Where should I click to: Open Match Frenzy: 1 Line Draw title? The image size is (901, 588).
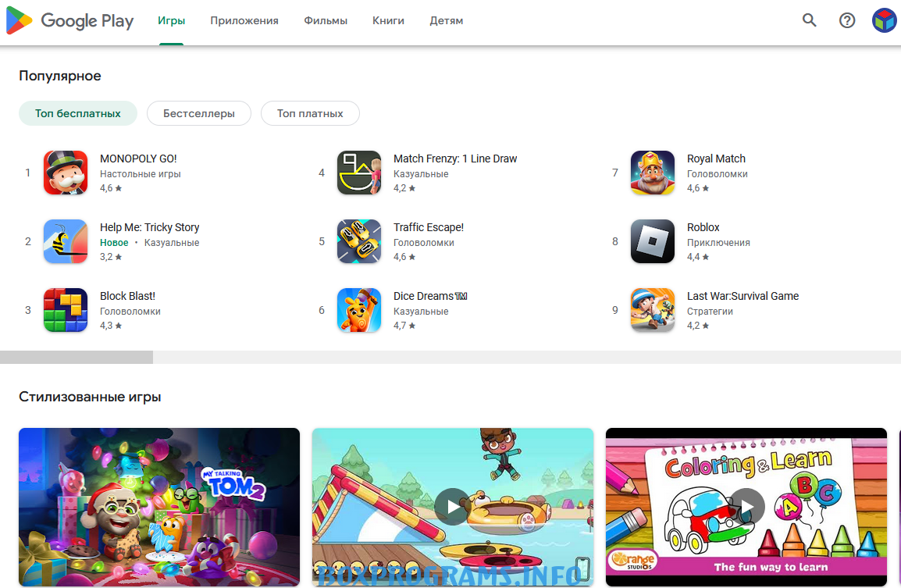455,159
